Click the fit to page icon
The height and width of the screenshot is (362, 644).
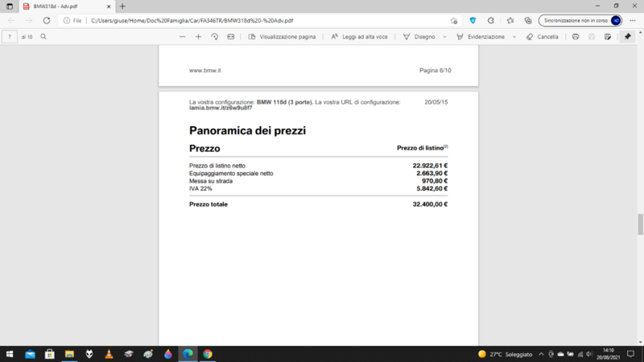coord(231,37)
